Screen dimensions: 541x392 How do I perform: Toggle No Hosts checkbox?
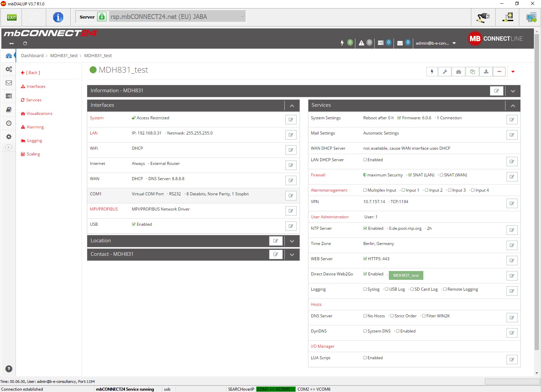365,316
